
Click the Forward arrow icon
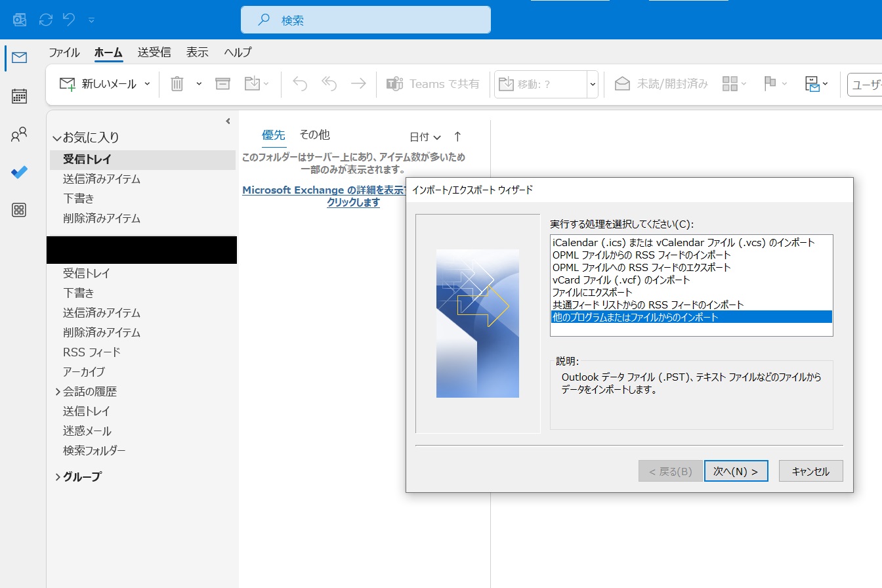358,84
